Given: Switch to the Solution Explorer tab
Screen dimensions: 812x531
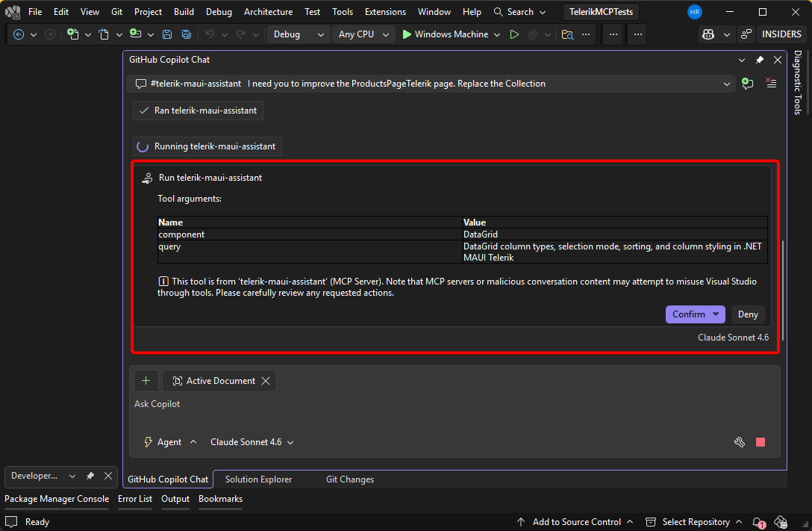Looking at the screenshot, I should [258, 479].
